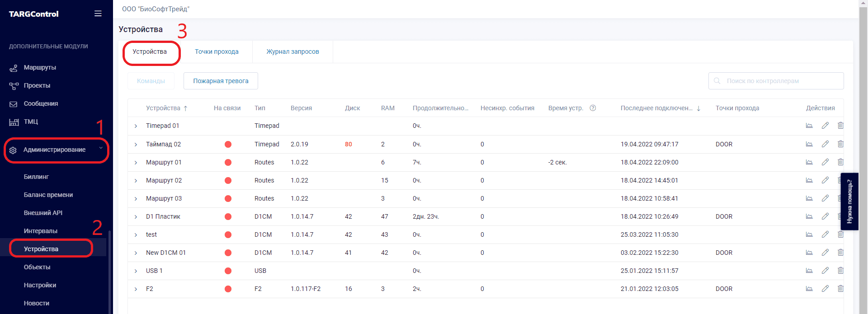868x314 pixels.
Task: Open statistics chart icon for Timepad 01
Action: pos(809,126)
